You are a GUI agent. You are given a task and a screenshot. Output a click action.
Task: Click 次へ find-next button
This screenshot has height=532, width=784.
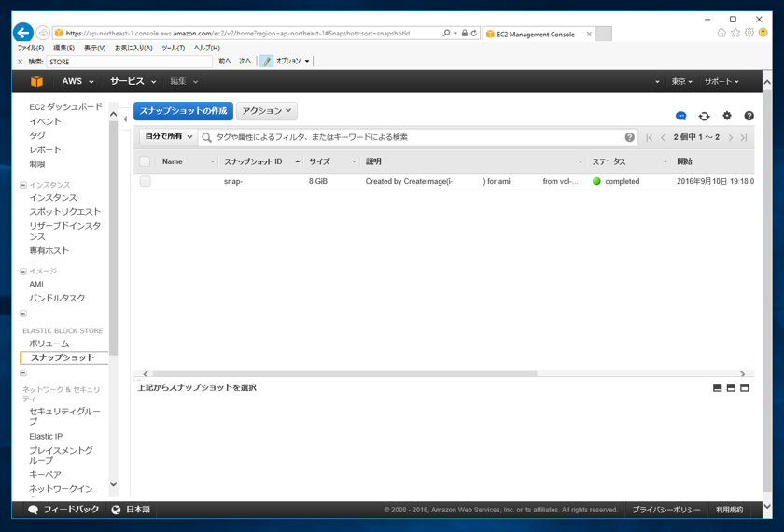coord(245,61)
